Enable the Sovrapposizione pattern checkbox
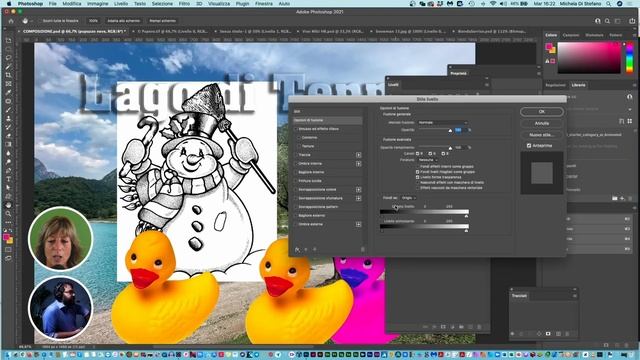 pos(296,207)
